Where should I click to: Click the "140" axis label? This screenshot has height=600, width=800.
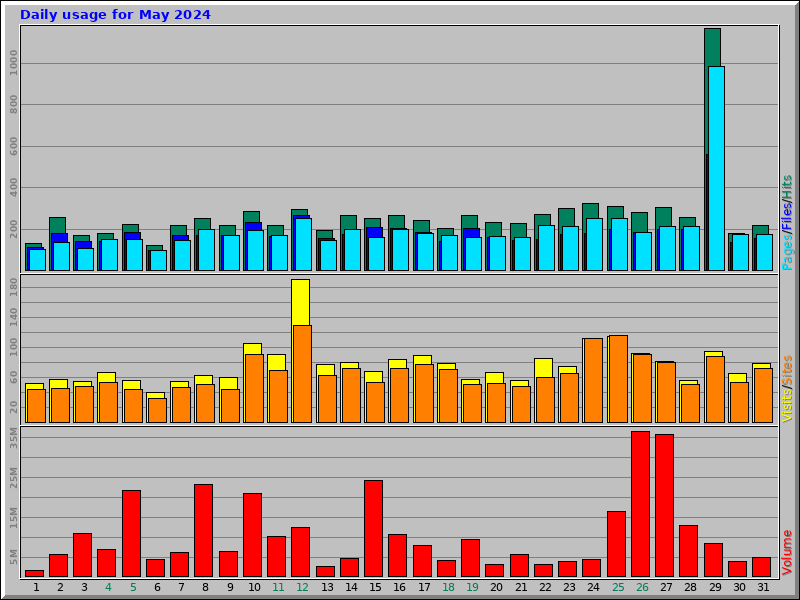coord(13,317)
